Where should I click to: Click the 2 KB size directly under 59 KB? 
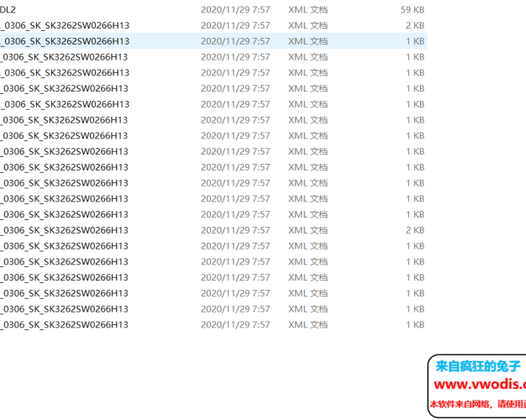pyautogui.click(x=415, y=25)
